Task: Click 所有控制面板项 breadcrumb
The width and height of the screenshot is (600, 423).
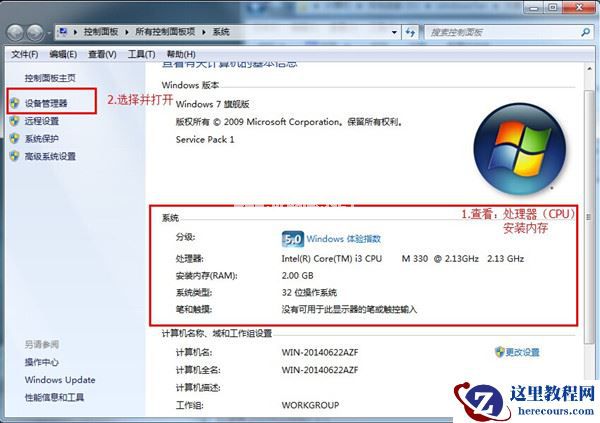Action: tap(165, 32)
